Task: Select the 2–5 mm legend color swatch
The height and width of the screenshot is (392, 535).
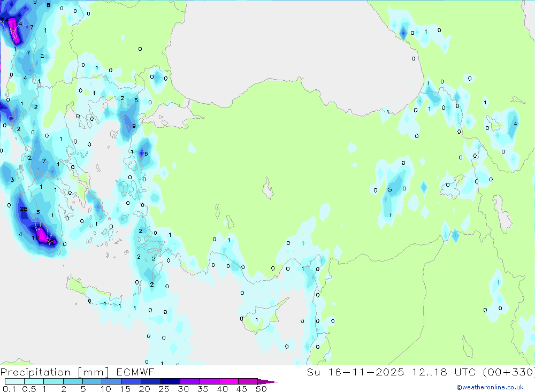Action: 73,381
